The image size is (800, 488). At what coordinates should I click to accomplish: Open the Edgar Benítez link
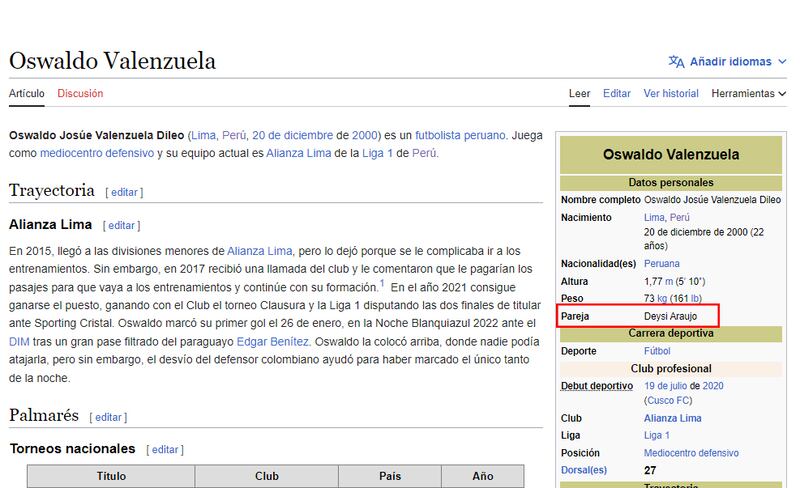272,341
